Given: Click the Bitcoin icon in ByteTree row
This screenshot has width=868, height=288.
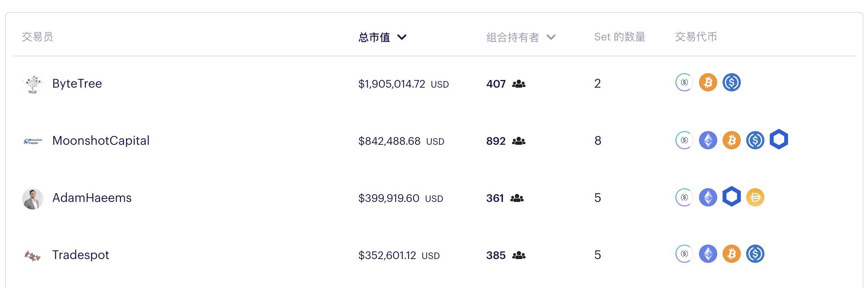Looking at the screenshot, I should [708, 83].
